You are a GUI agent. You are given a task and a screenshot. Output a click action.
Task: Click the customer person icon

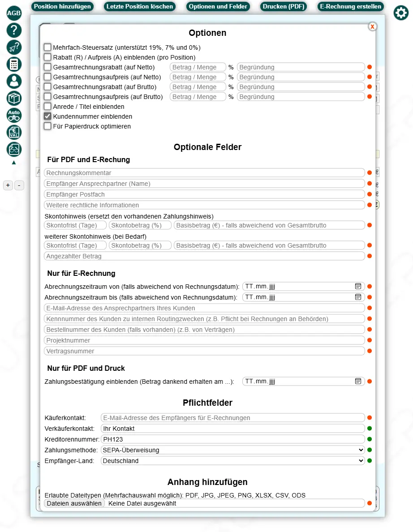14,81
